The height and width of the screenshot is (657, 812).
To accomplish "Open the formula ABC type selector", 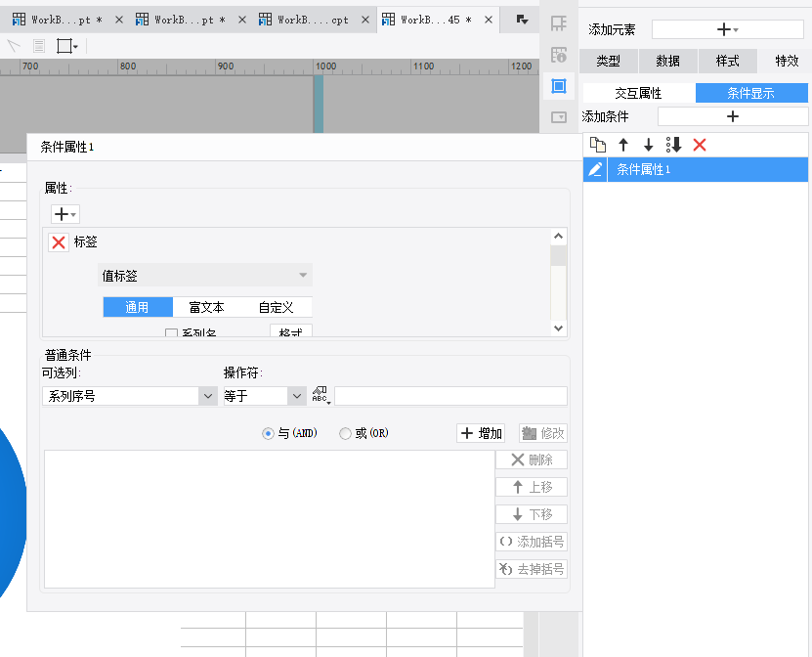I will click(x=321, y=395).
